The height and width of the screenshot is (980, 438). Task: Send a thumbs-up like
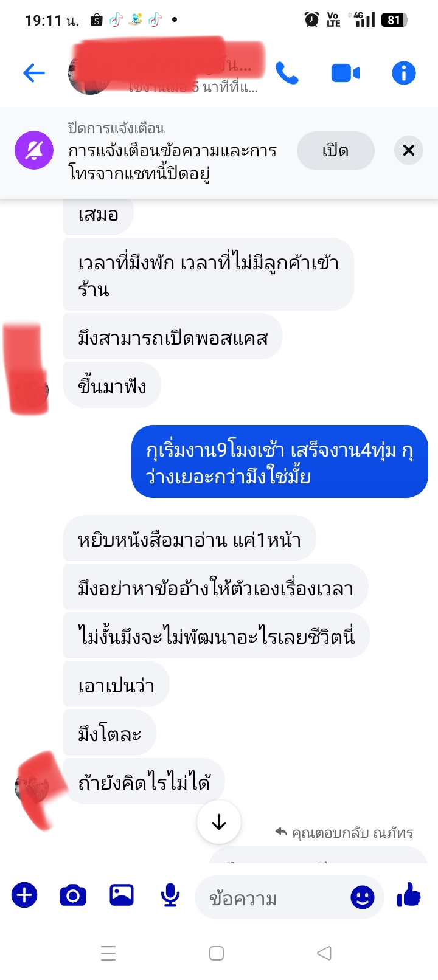tap(409, 895)
